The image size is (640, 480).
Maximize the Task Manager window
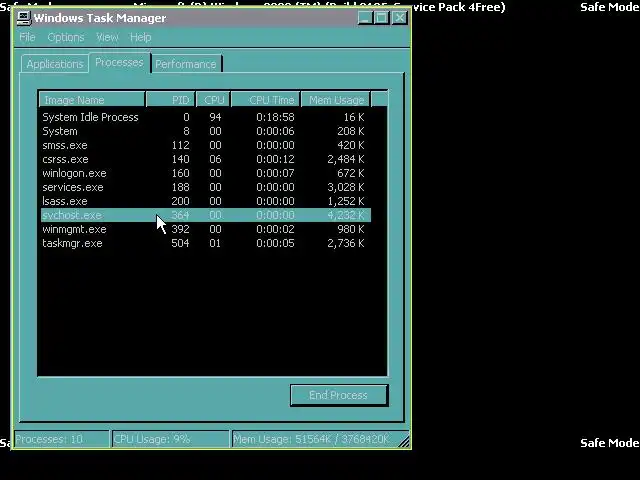[x=382, y=18]
